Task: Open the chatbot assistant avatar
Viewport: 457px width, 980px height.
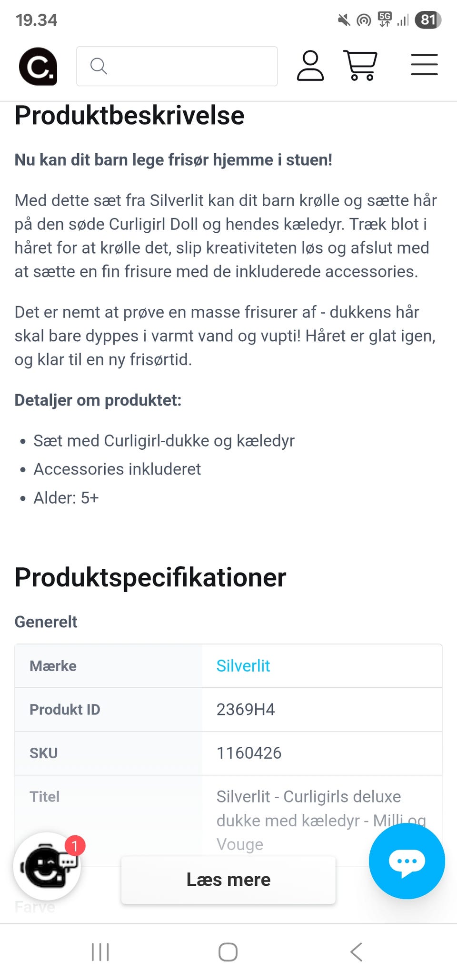Action: point(46,867)
